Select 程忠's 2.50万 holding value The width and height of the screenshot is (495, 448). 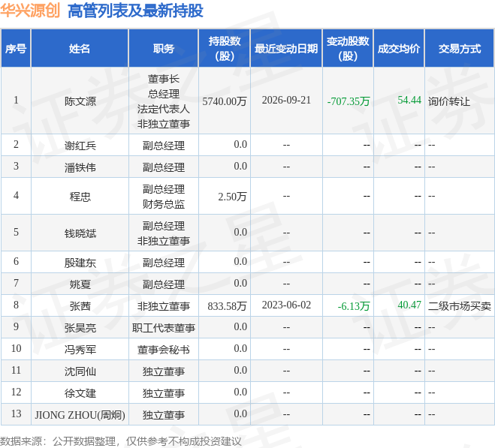(232, 197)
